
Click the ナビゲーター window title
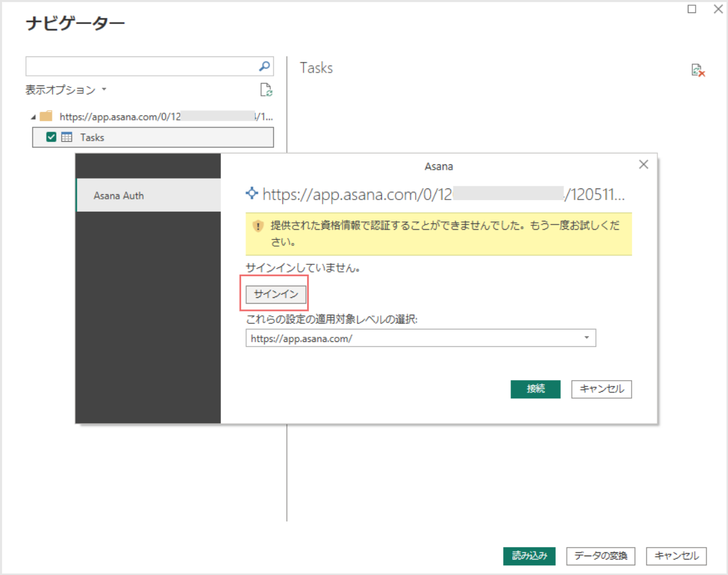(x=75, y=23)
